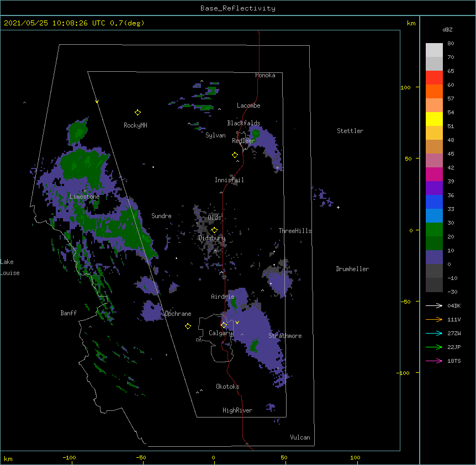Click the Airdrie label
Viewport: 476px width, 465px height.
pyautogui.click(x=223, y=297)
